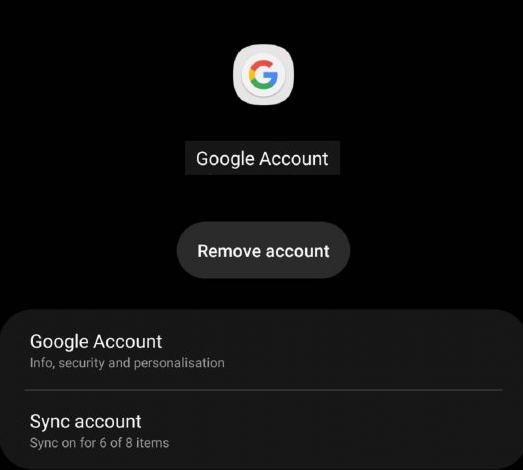Click 'Sync on for 6 of 8 items' text
This screenshot has width=523, height=470.
coord(99,443)
